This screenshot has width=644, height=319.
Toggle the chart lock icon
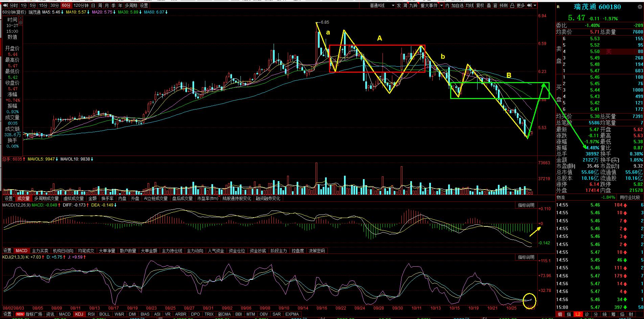point(512,5)
